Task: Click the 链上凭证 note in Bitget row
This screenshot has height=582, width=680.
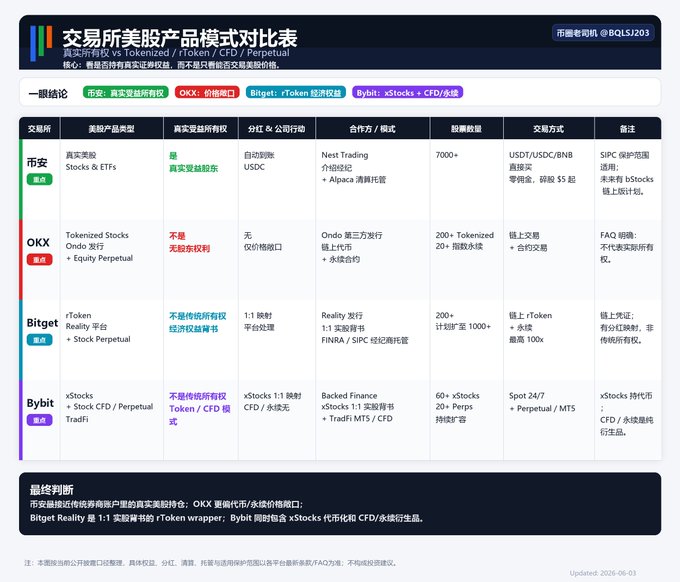Action: pos(617,315)
